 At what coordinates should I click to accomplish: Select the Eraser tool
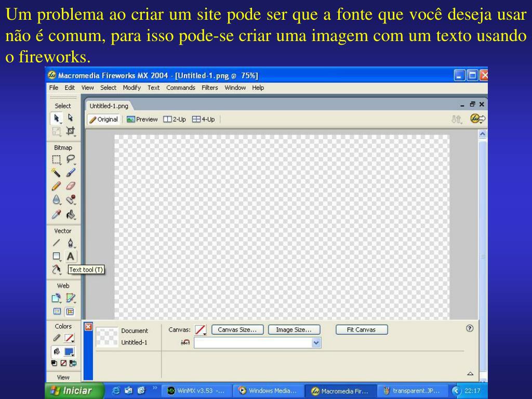70,186
